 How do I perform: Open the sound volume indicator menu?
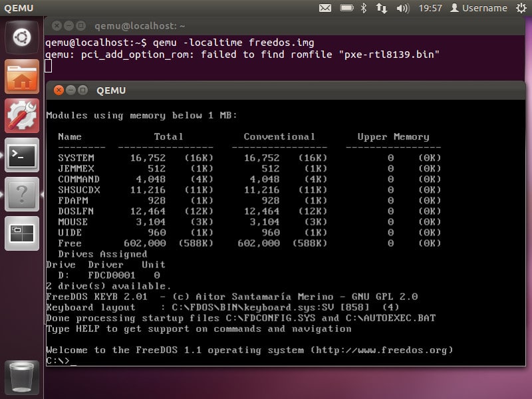tap(402, 8)
